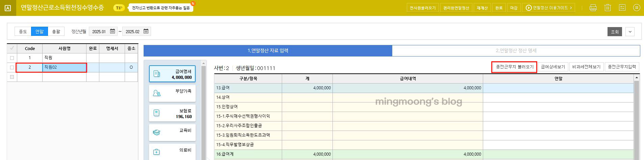The image size is (644, 160).
Task: Open calendar picker for start month 2025.01
Action: tap(113, 31)
